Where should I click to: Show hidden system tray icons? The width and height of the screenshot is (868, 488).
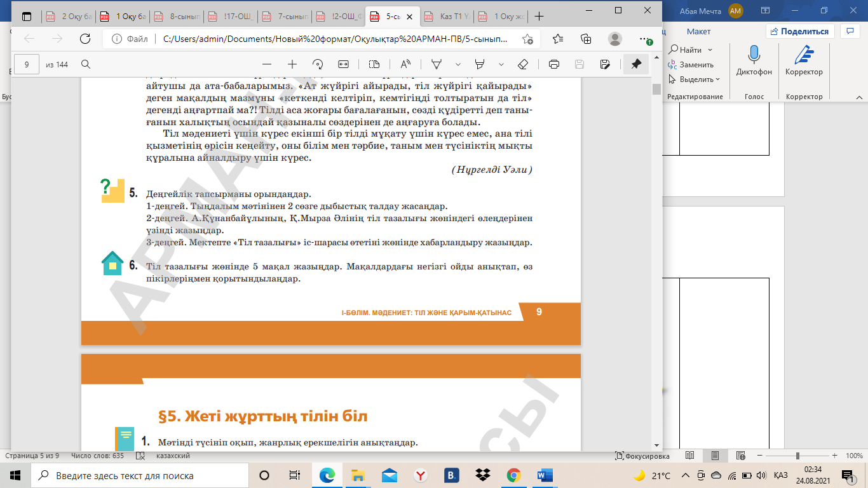tap(685, 475)
